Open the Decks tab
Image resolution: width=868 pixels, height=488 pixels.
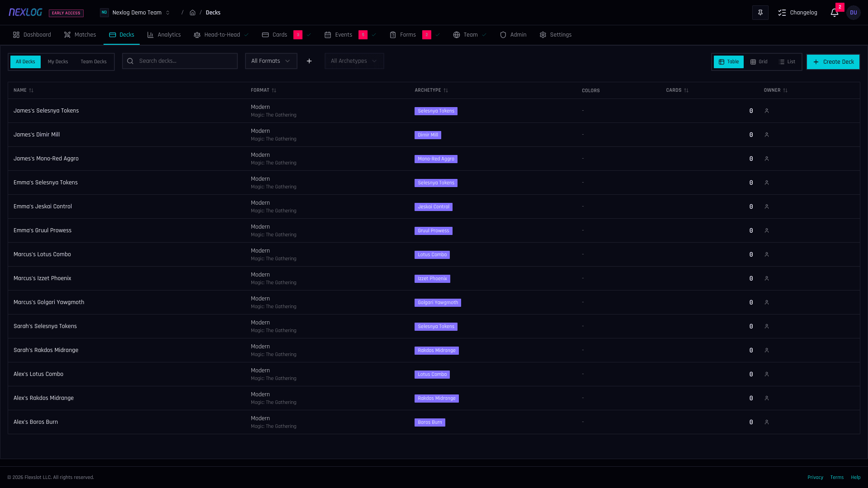click(x=122, y=35)
